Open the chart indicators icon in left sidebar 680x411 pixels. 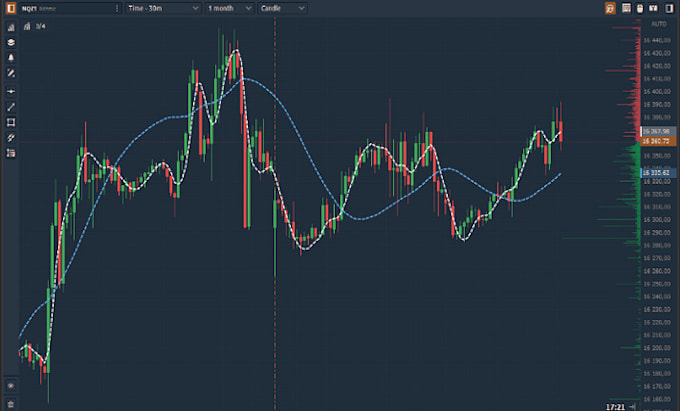click(x=11, y=27)
